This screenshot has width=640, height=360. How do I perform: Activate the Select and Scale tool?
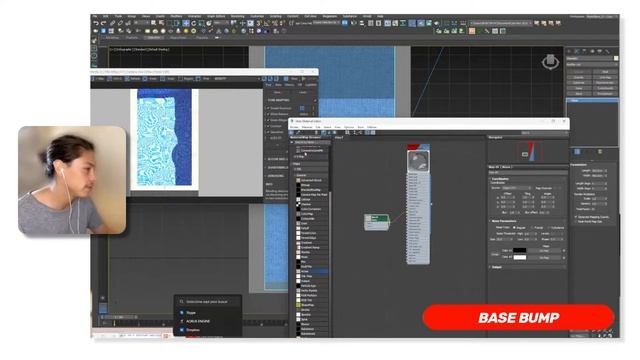coord(202,23)
